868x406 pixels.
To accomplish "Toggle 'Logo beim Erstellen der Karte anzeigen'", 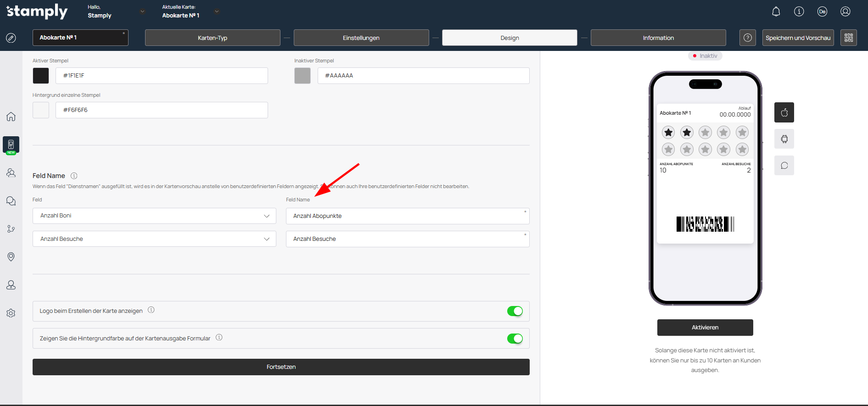I will tap(515, 311).
